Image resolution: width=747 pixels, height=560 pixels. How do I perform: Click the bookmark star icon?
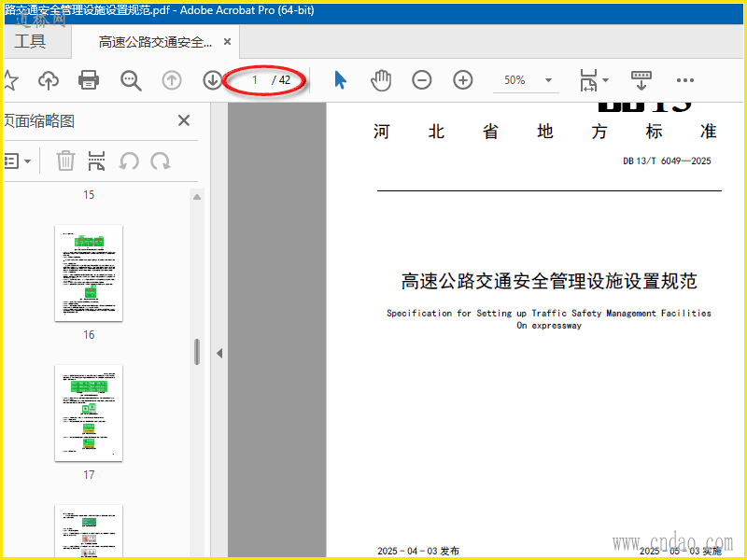(x=10, y=80)
